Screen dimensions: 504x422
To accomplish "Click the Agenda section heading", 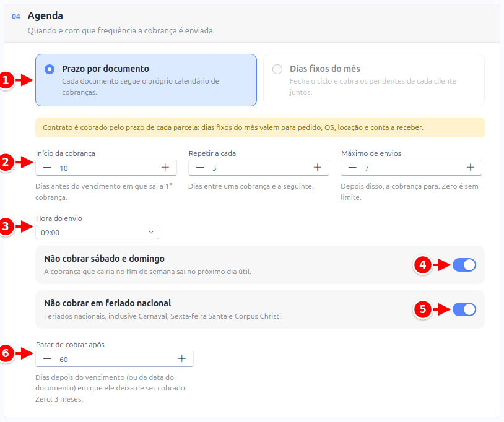I will click(45, 15).
